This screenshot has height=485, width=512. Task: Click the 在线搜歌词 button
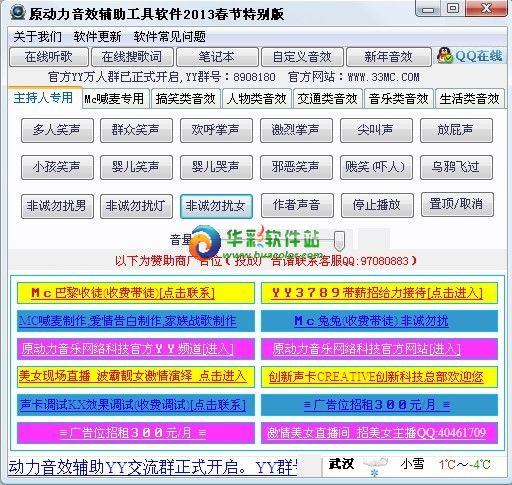point(132,57)
